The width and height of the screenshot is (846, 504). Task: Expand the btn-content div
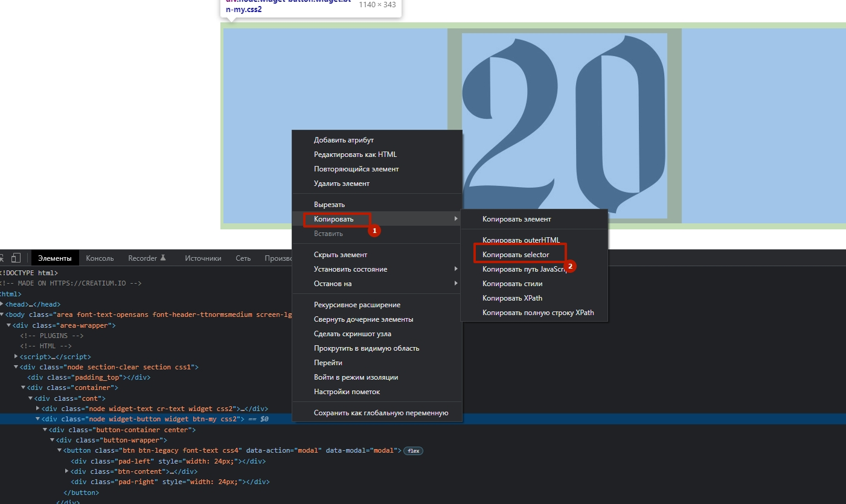point(67,471)
